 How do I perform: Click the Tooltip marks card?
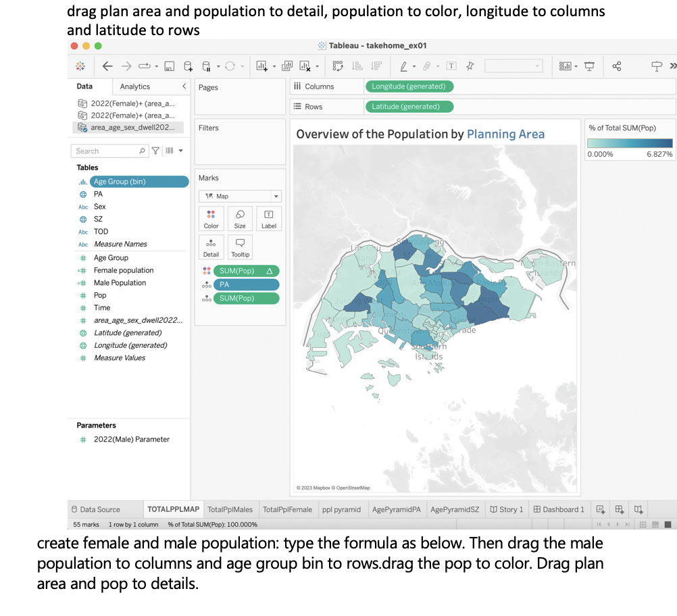240,247
